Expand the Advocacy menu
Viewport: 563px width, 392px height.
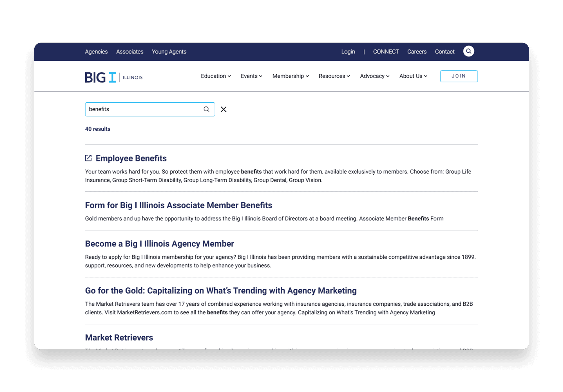[x=375, y=76]
